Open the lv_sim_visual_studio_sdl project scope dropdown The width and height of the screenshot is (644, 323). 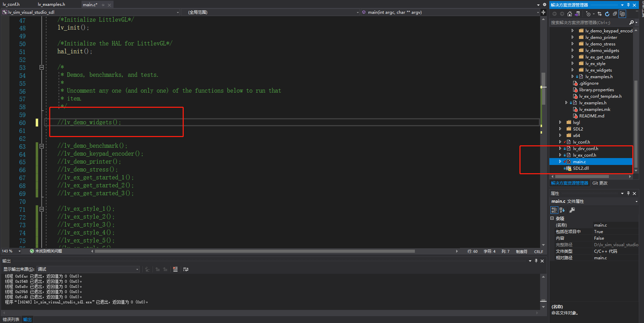[91, 12]
